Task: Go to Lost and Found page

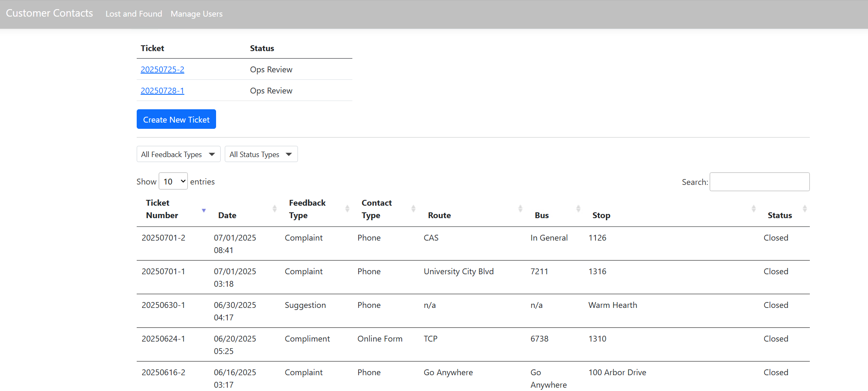Action: point(134,14)
